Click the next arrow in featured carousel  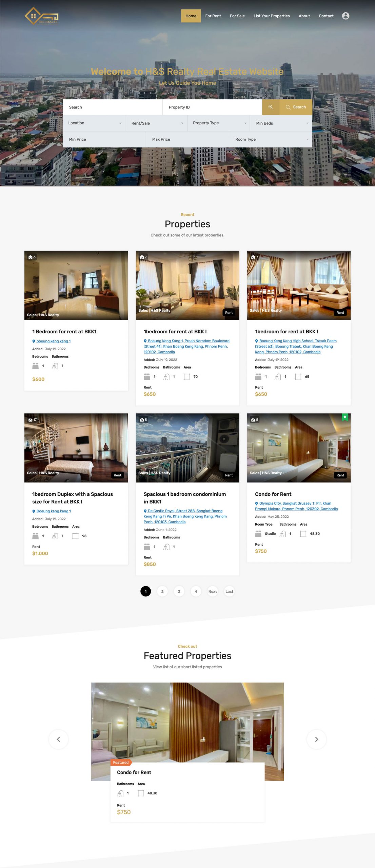pyautogui.click(x=316, y=739)
